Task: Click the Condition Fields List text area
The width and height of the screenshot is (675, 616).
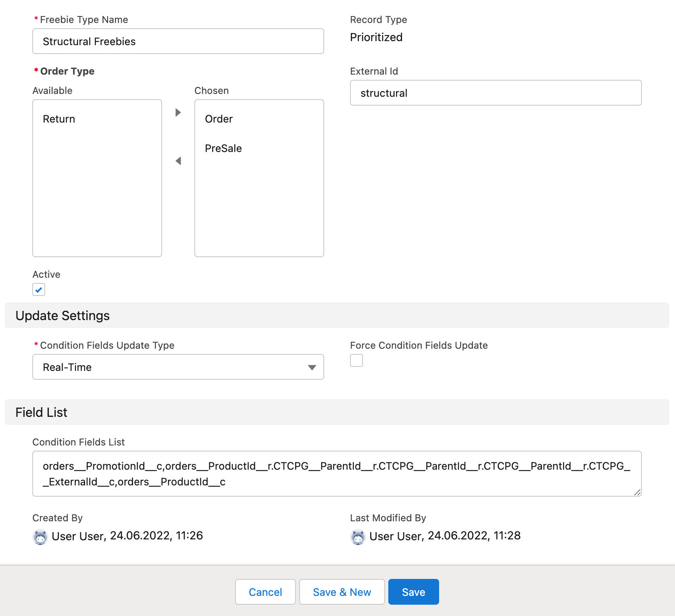Action: coord(337,474)
